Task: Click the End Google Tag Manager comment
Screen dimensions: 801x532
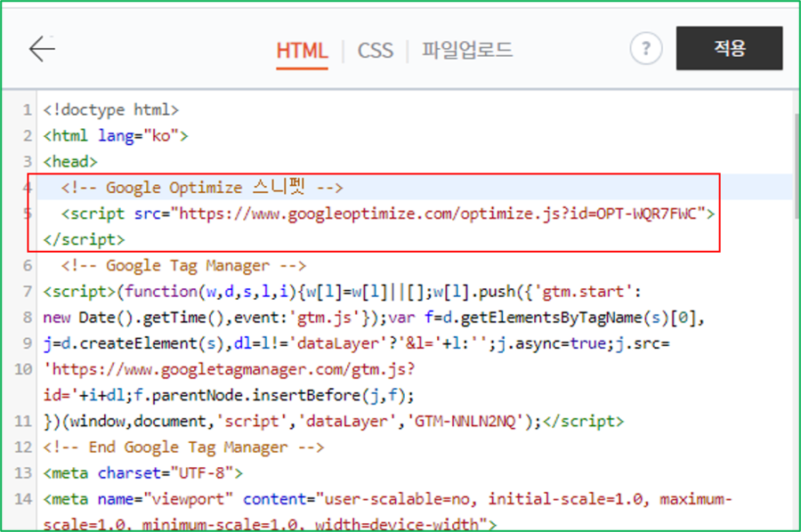Action: (x=183, y=447)
